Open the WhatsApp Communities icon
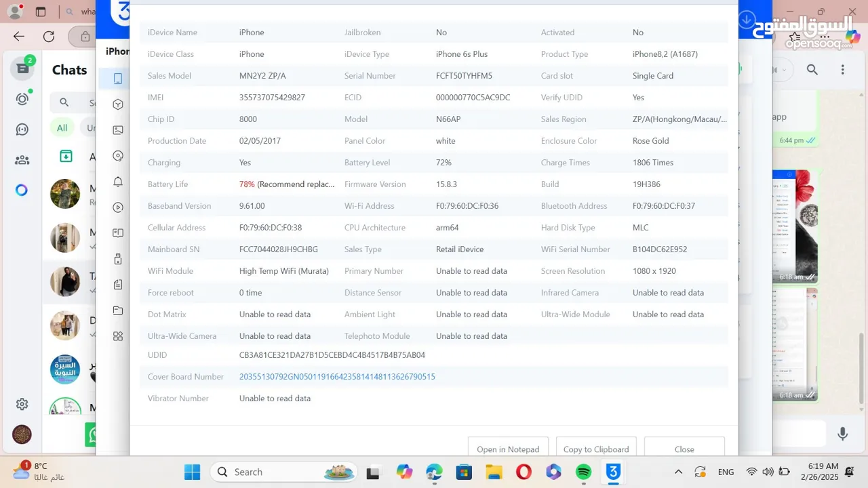 22,160
